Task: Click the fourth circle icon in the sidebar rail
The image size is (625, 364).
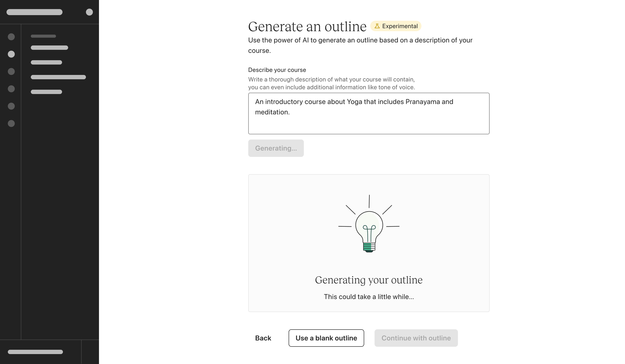Action: coord(11,89)
